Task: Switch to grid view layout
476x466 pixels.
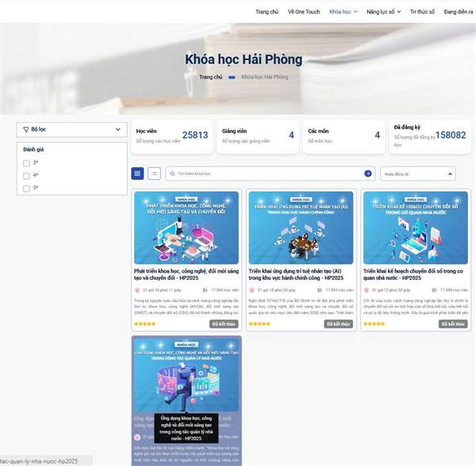Action: click(137, 174)
